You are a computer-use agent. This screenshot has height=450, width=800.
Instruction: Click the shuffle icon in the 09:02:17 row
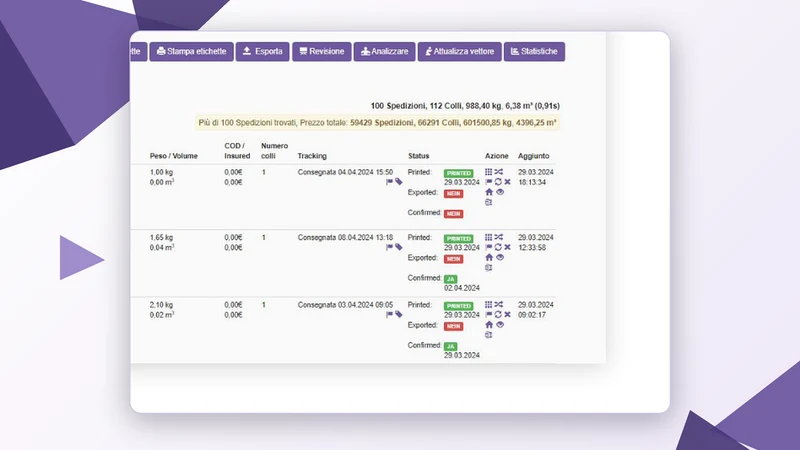tap(498, 305)
